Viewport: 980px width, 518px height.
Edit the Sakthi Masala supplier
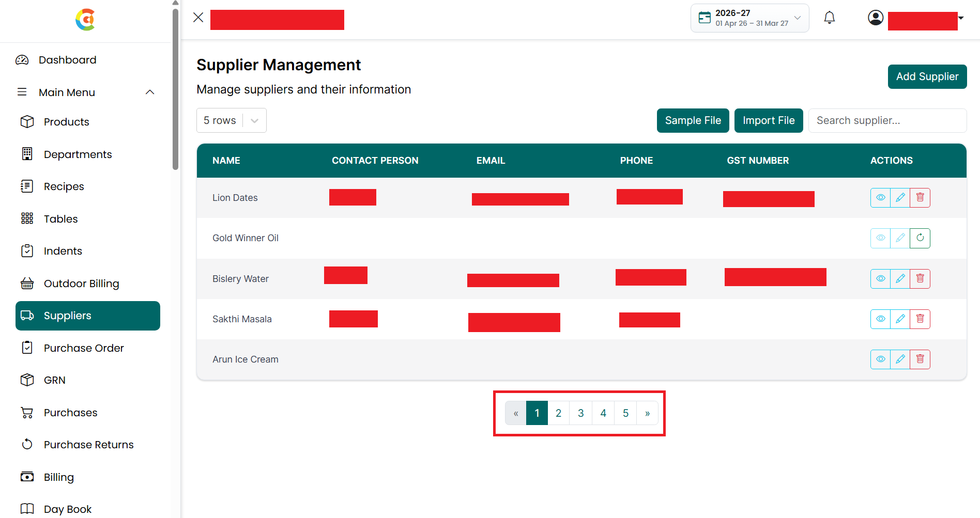pyautogui.click(x=900, y=319)
